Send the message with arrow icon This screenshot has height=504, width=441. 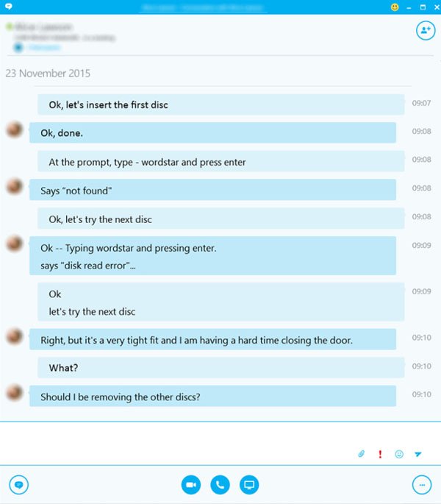click(418, 454)
